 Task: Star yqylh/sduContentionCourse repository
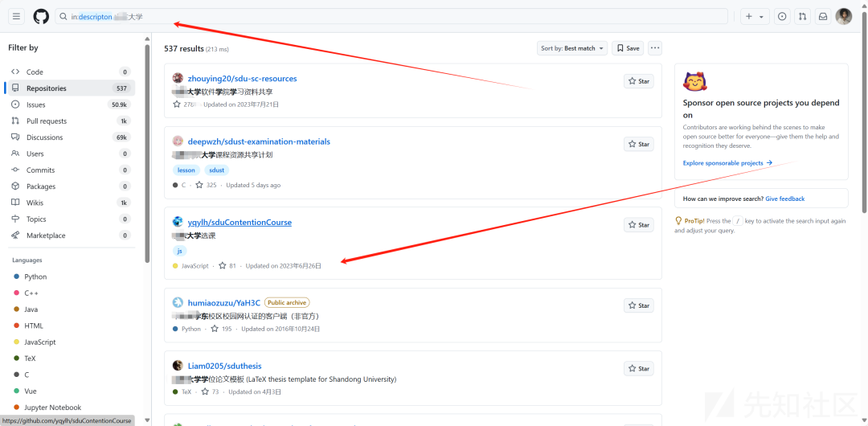(x=639, y=225)
